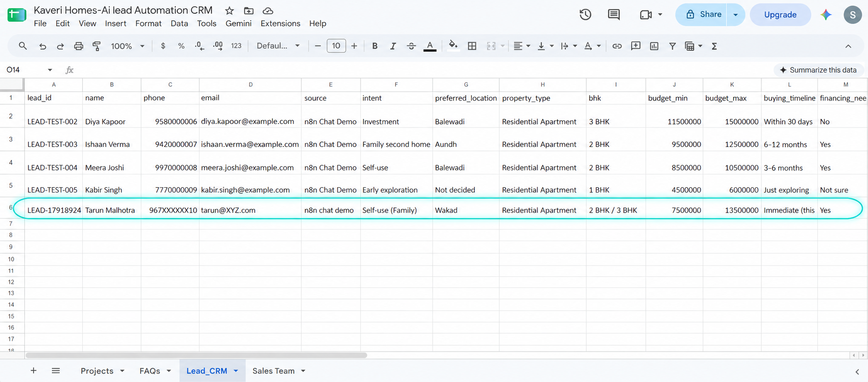Click the font size input field
Image resolution: width=868 pixels, height=382 pixels.
(x=336, y=46)
